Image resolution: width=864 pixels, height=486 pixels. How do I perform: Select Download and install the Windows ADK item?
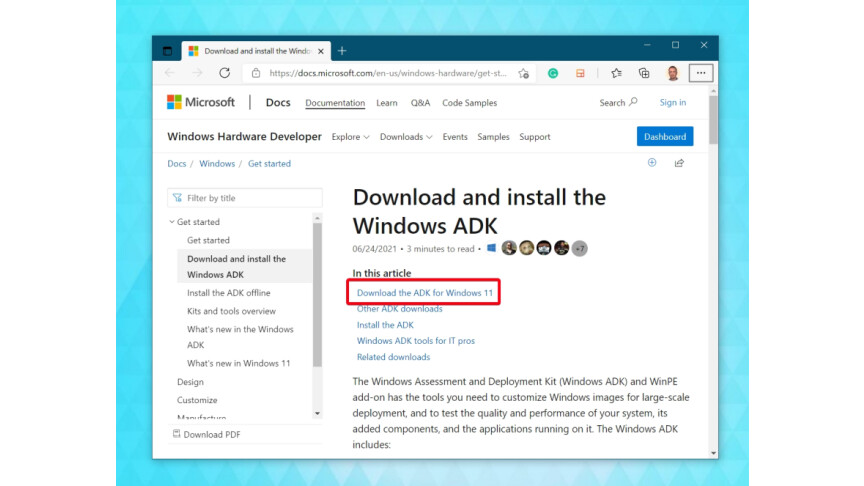pos(245,266)
